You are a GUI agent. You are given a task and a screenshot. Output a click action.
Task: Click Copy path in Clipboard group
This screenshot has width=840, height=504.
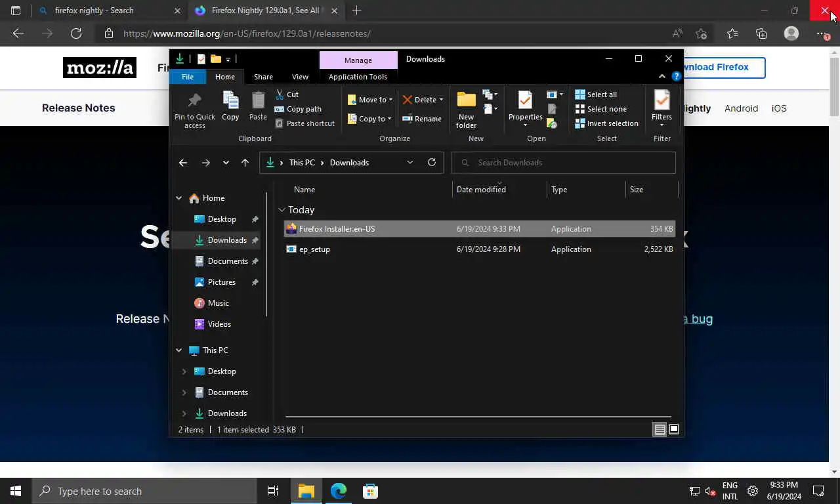297,109
